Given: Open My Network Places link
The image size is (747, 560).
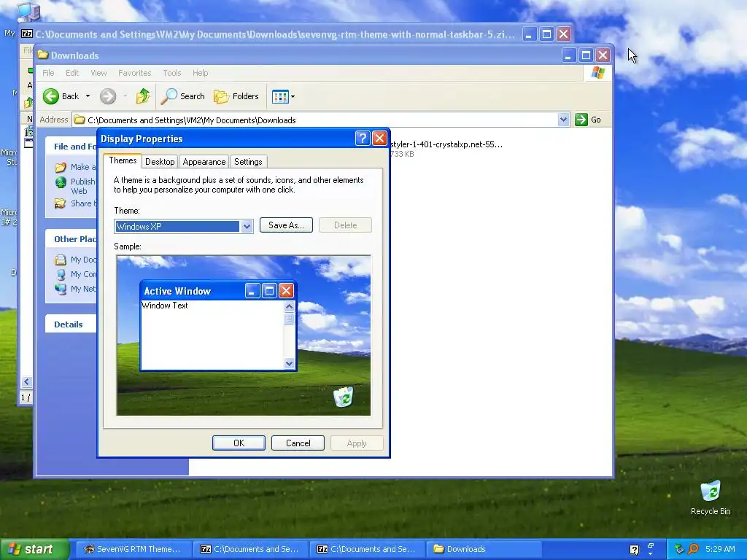Looking at the screenshot, I should tap(76, 289).
